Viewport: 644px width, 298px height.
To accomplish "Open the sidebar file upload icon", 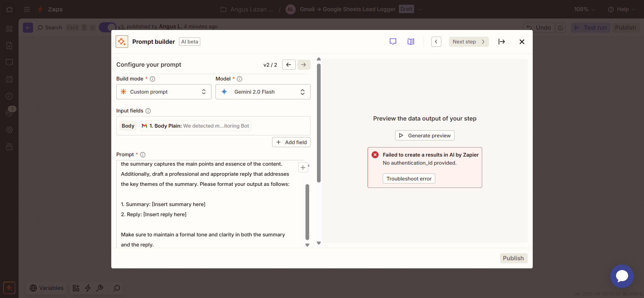I will coord(9,45).
